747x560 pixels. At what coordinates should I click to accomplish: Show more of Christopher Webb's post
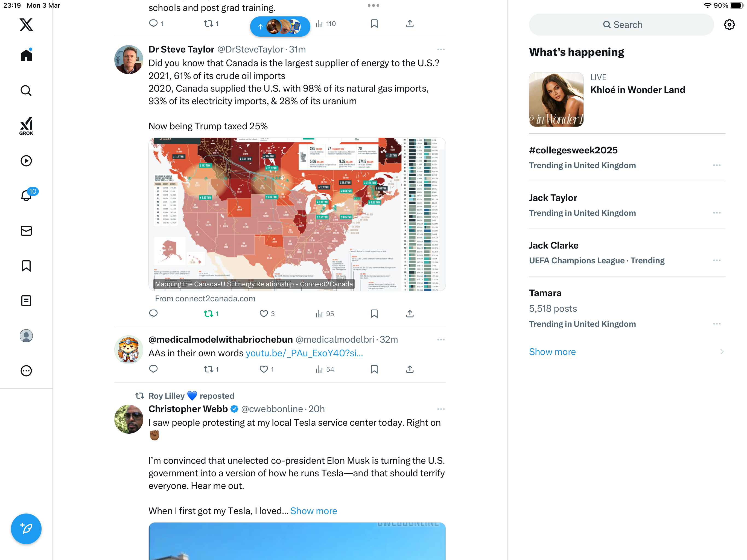[313, 511]
